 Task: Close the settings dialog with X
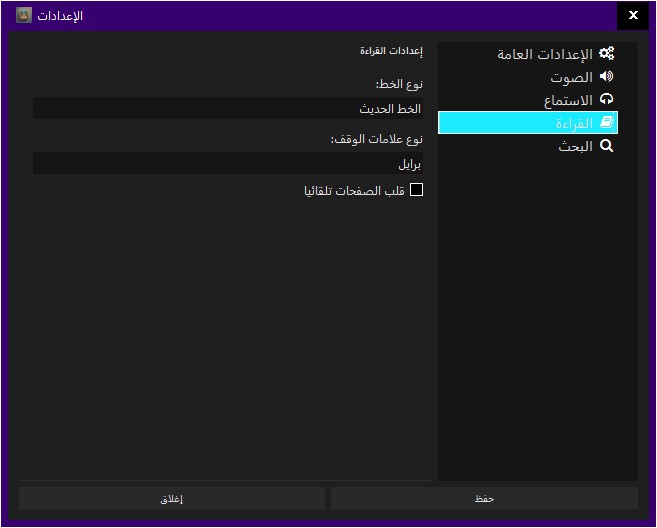(633, 16)
